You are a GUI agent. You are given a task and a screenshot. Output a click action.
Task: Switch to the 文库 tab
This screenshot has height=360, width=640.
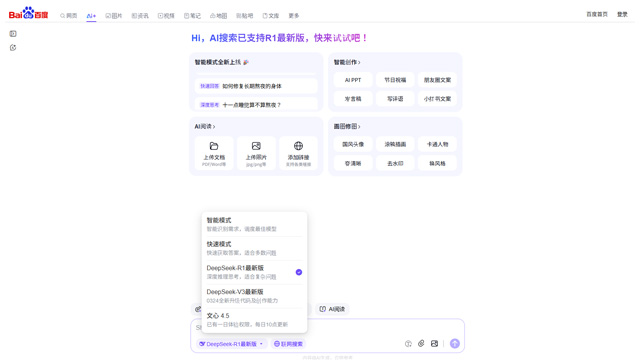tap(271, 16)
